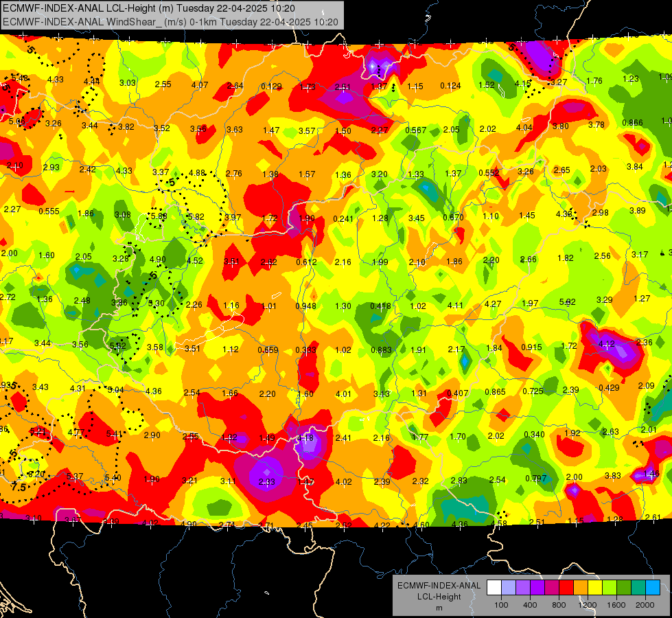Screen dimensions: 672x618
Task: Click the ECMWF-INDEX-ANAL legend heading
Action: coord(439,586)
